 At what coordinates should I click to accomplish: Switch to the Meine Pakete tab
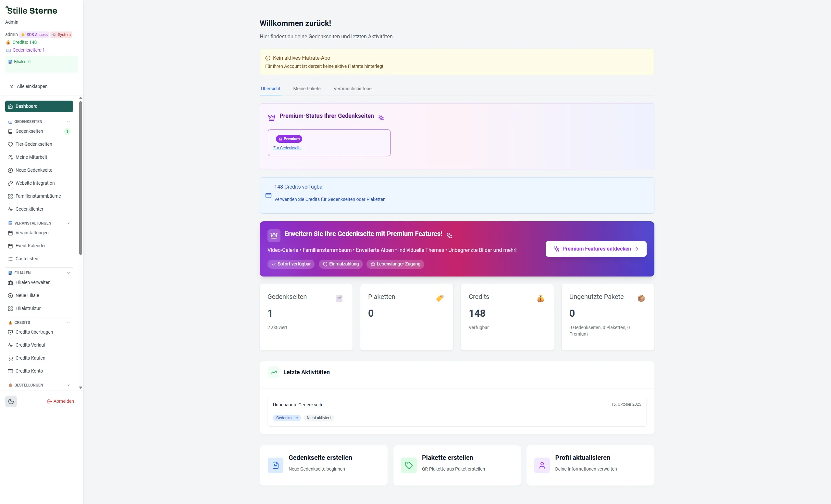point(306,89)
